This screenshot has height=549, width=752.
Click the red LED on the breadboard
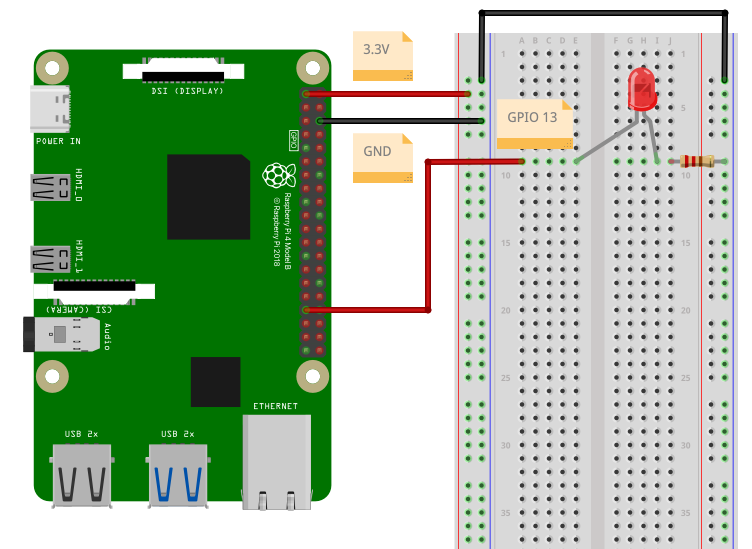pyautogui.click(x=642, y=90)
